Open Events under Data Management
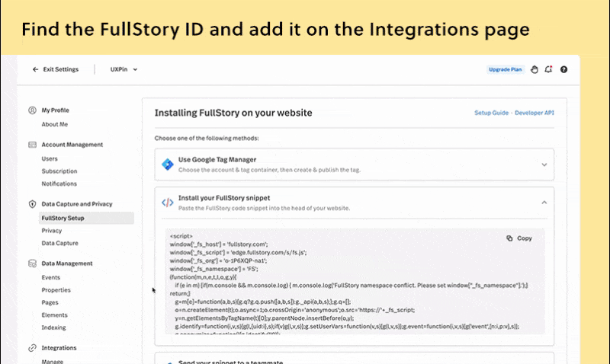 [x=51, y=278]
